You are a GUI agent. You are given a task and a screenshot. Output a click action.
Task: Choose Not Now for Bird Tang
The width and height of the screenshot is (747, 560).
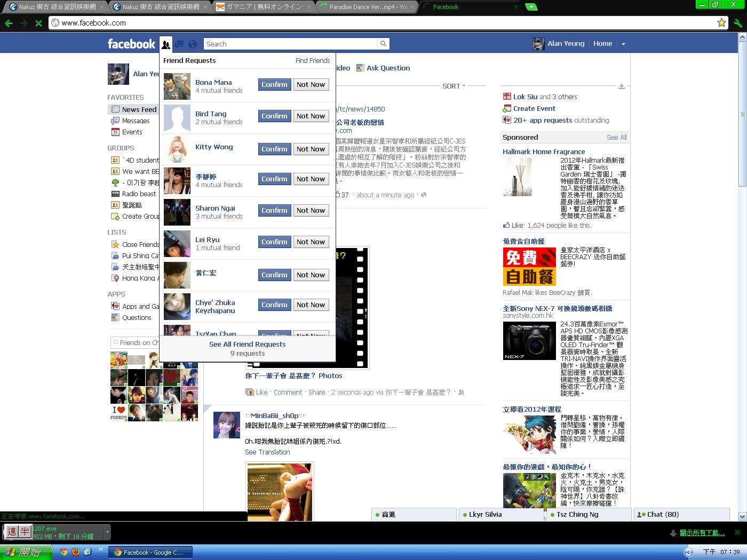coord(311,116)
